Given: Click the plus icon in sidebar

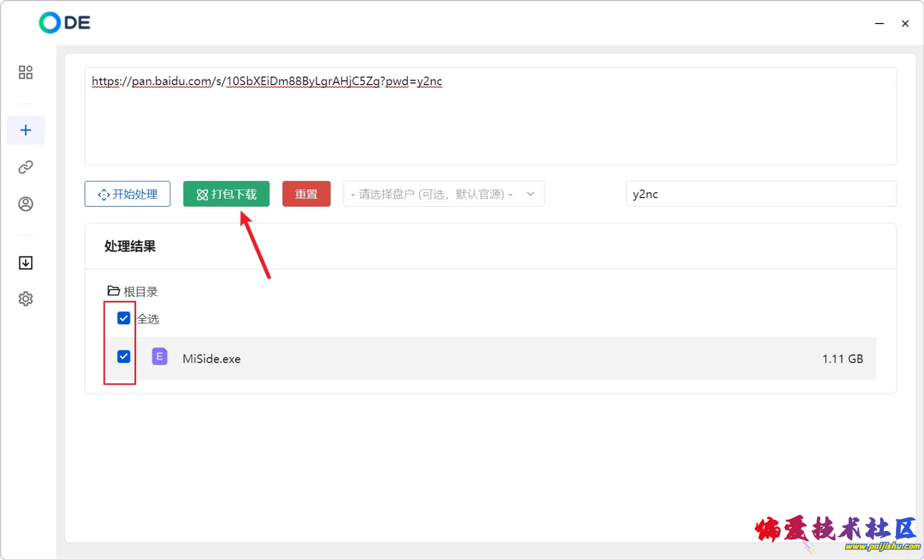Looking at the screenshot, I should (x=26, y=130).
